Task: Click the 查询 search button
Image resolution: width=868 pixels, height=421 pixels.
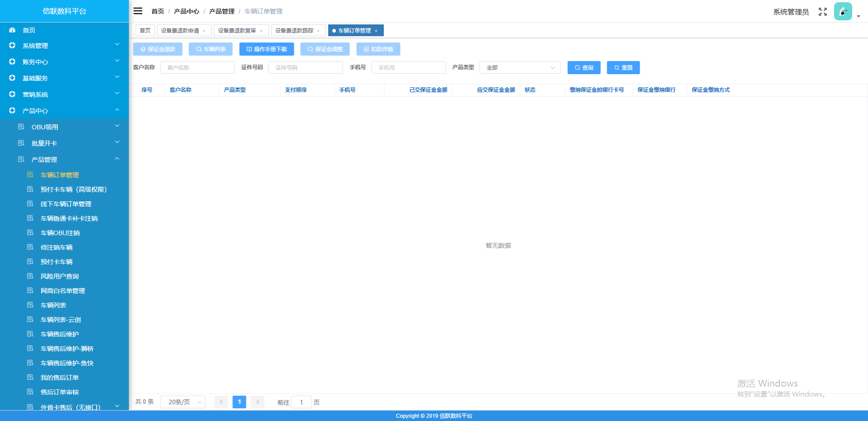Action: point(584,67)
